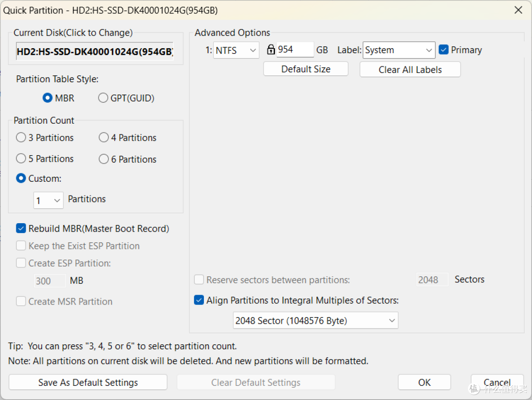Click the Default Size button
The image size is (532, 400).
click(306, 69)
